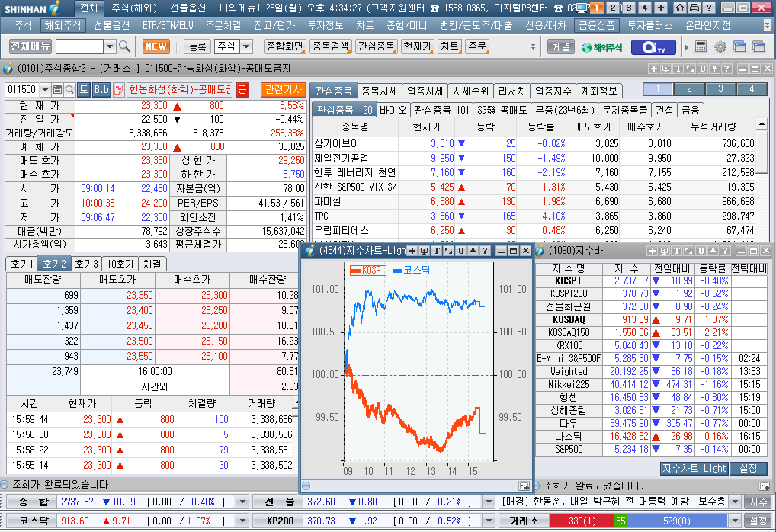Expand toolbar overflow chevron after 주문
This screenshot has width=776, height=532.
point(533,46)
